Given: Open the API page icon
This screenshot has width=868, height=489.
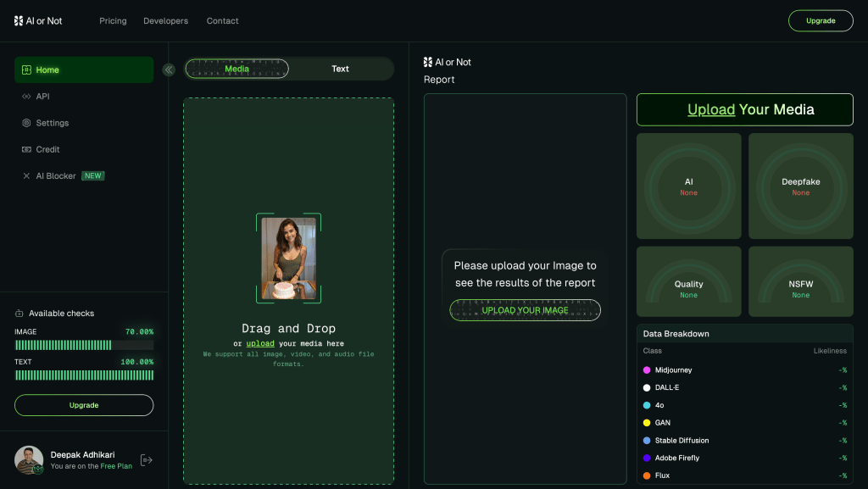Looking at the screenshot, I should point(26,97).
